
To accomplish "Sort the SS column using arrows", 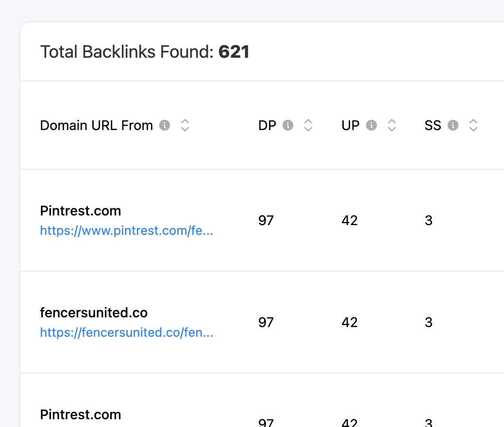I will click(473, 125).
